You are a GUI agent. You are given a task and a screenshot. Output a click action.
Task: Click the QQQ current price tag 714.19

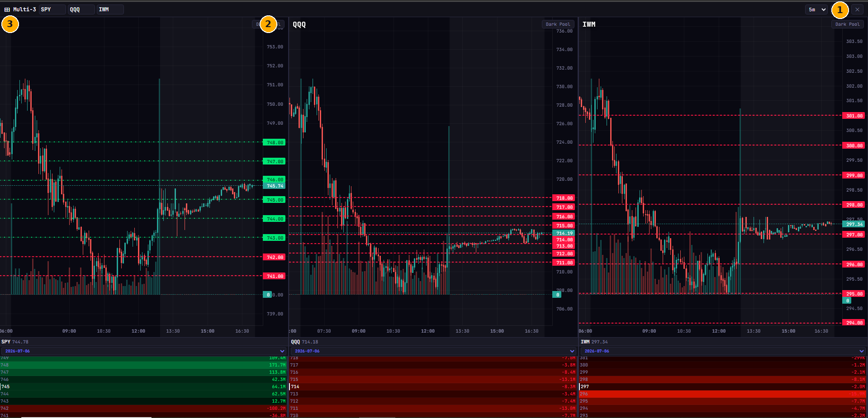tap(564, 233)
